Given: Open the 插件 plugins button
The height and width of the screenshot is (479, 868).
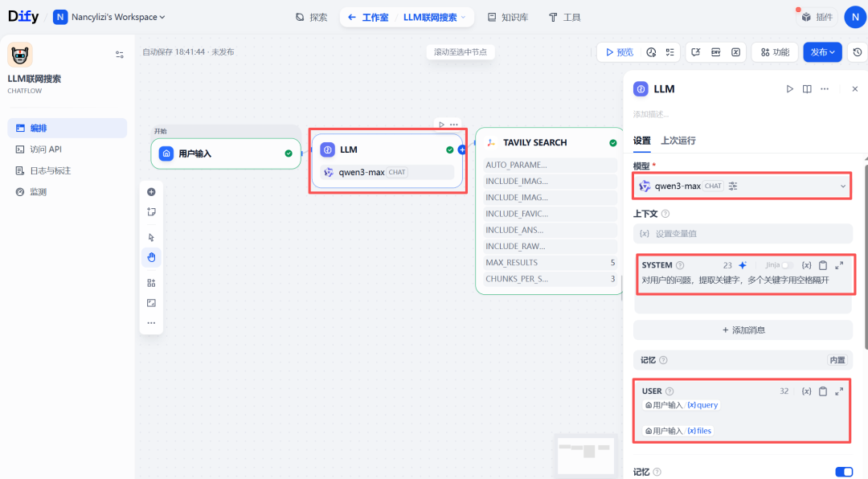Looking at the screenshot, I should click(817, 17).
